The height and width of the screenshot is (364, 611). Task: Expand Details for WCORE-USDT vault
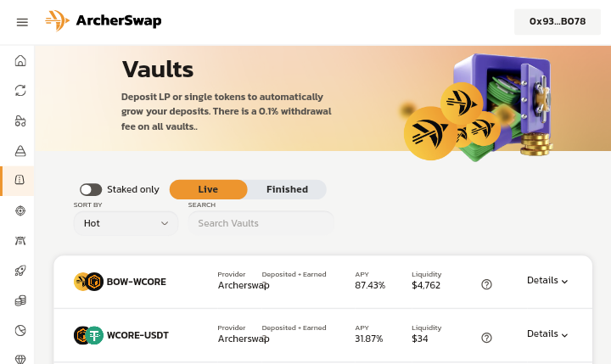[547, 334]
